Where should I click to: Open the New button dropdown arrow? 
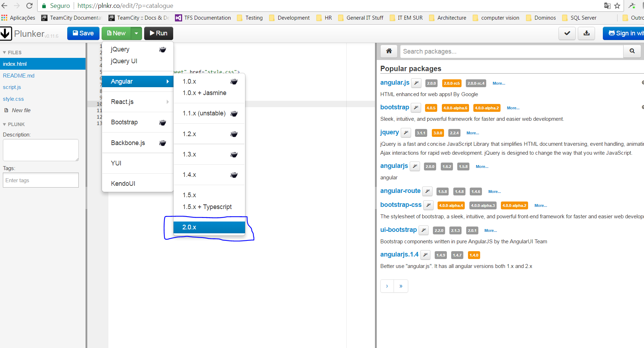pos(136,33)
